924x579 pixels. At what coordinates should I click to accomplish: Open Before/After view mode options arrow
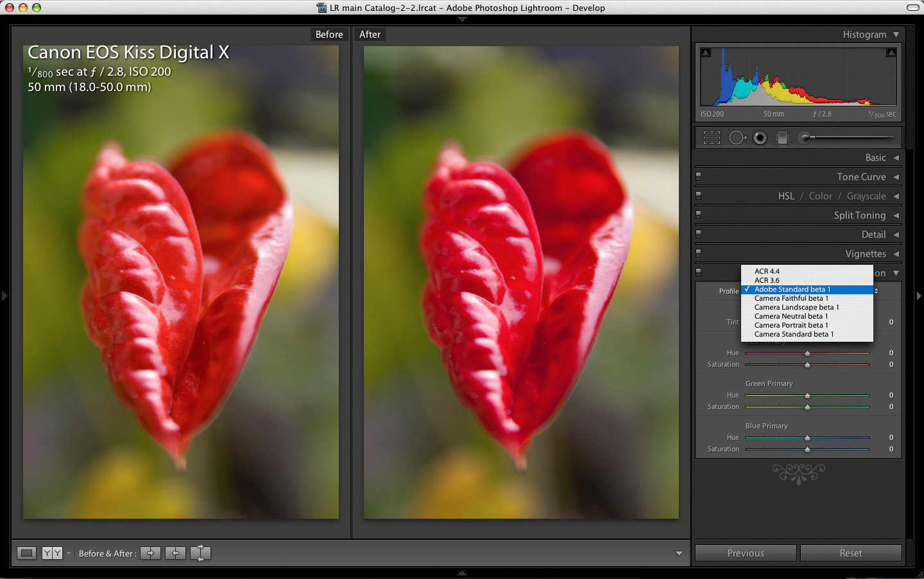pyautogui.click(x=69, y=553)
